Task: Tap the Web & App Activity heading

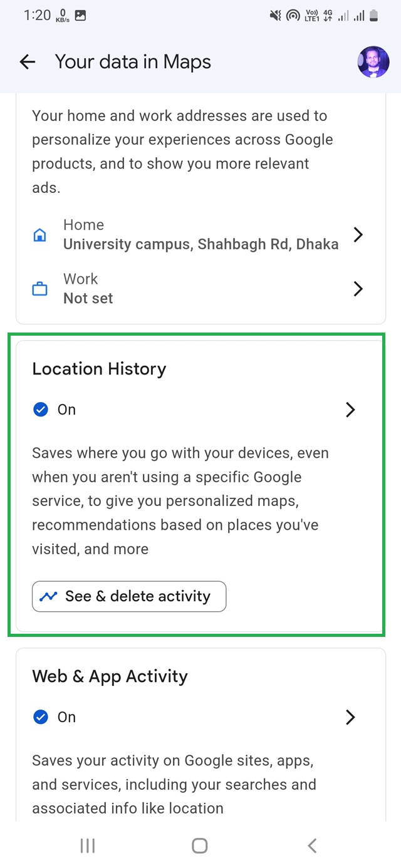Action: coord(110,676)
